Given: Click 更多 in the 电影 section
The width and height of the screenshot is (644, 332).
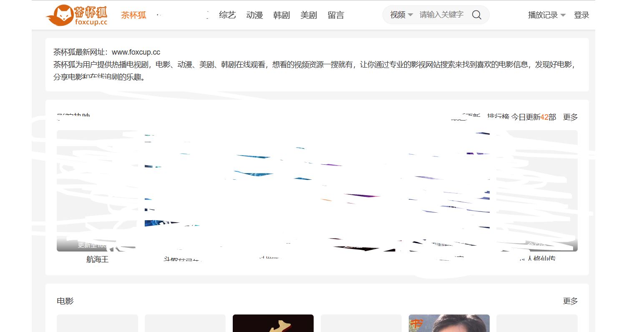Looking at the screenshot, I should click(x=570, y=301).
